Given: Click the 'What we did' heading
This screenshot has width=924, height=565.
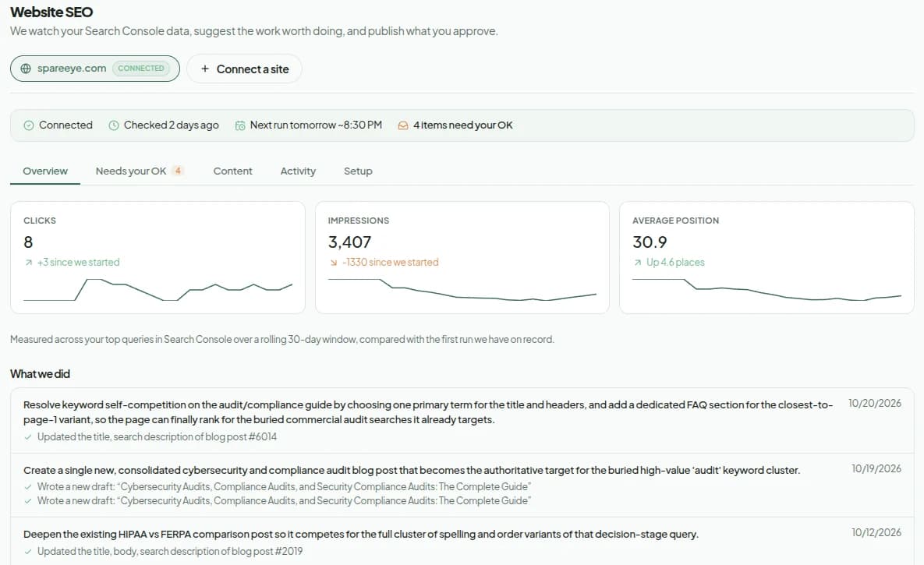Looking at the screenshot, I should (x=40, y=374).
